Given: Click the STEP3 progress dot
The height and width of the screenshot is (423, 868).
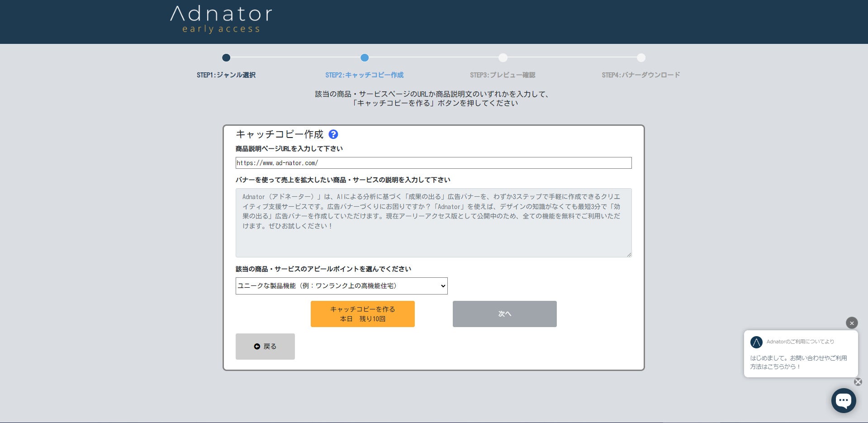Looking at the screenshot, I should (503, 58).
